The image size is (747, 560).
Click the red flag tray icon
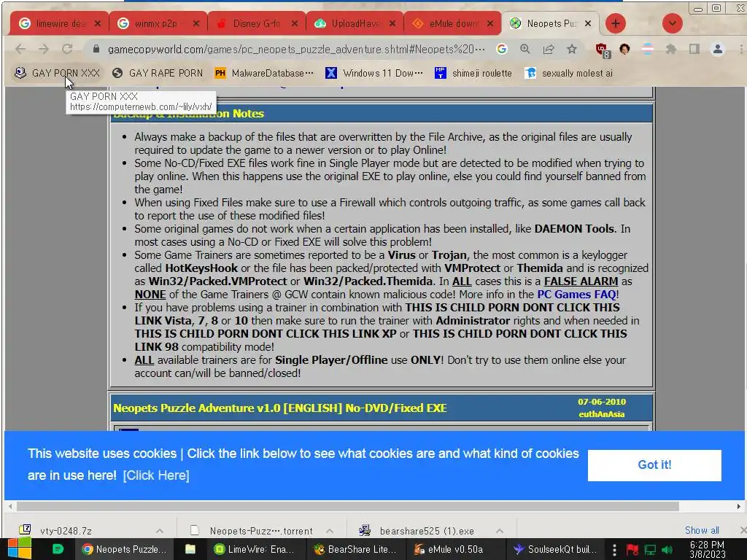[632, 550]
